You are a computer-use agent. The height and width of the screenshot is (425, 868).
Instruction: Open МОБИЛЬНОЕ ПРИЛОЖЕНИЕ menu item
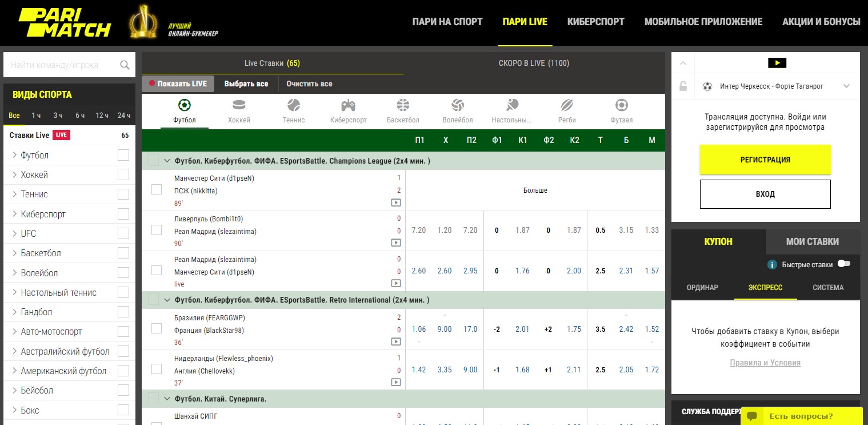point(703,22)
